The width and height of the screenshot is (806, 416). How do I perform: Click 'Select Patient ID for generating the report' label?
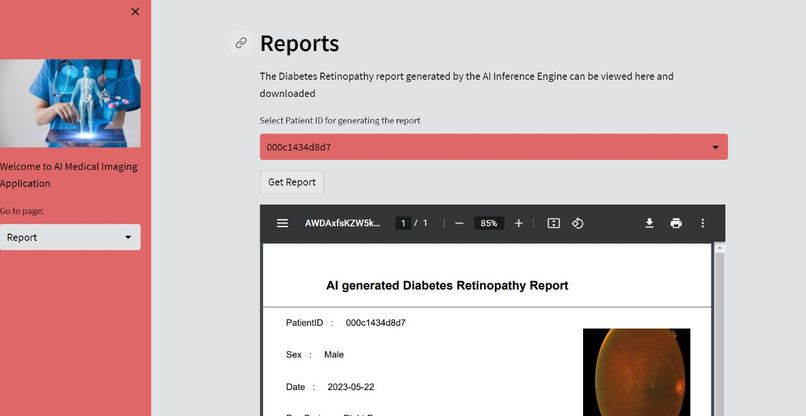pos(340,120)
